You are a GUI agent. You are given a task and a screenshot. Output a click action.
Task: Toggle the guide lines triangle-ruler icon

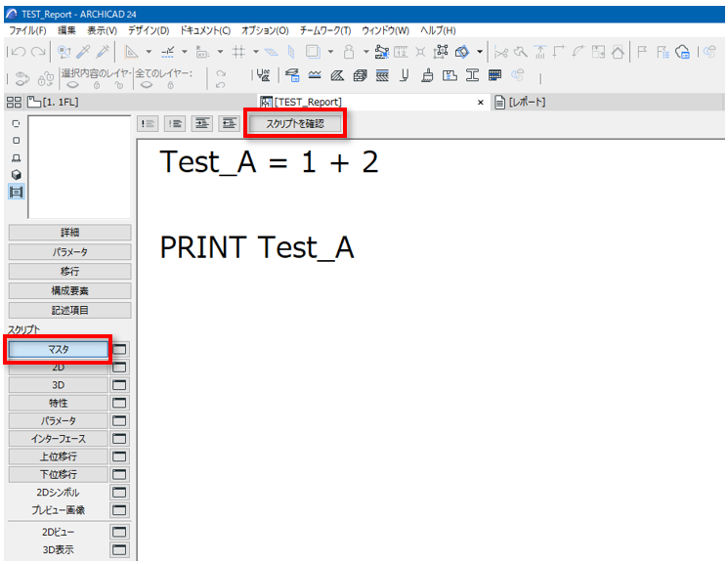pos(131,52)
